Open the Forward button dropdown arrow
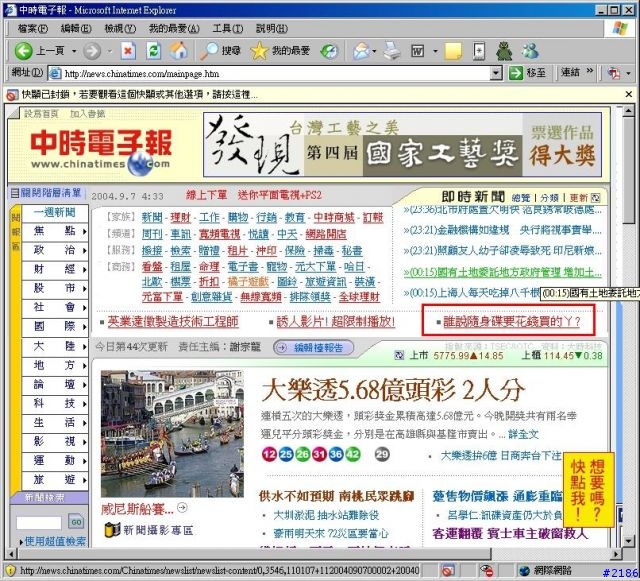This screenshot has height=581, width=640. pos(109,51)
